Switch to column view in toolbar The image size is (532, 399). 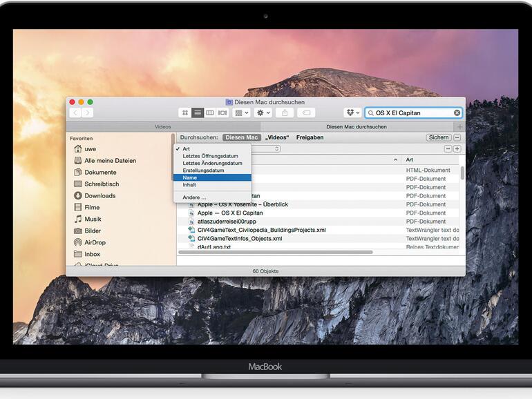pos(210,113)
